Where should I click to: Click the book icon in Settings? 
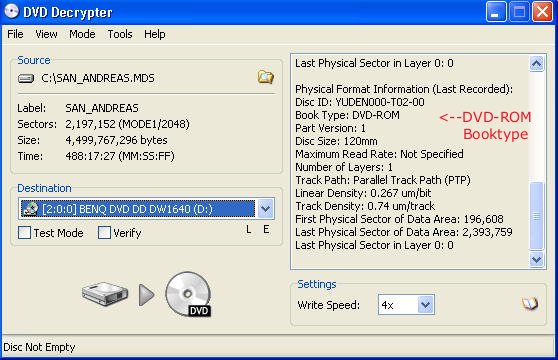point(530,304)
